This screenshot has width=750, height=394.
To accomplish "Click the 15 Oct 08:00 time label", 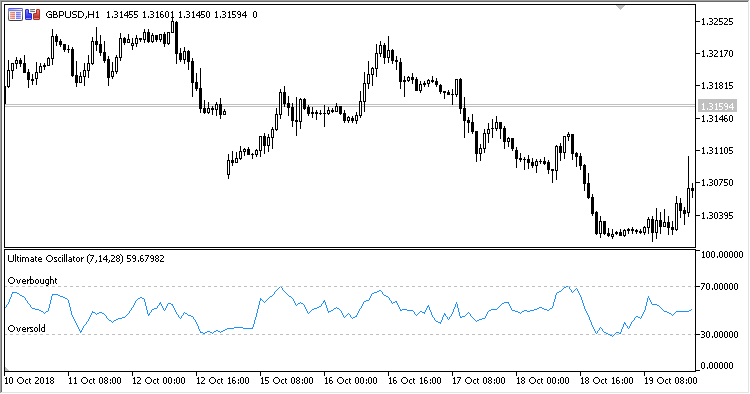I will click(x=287, y=381).
